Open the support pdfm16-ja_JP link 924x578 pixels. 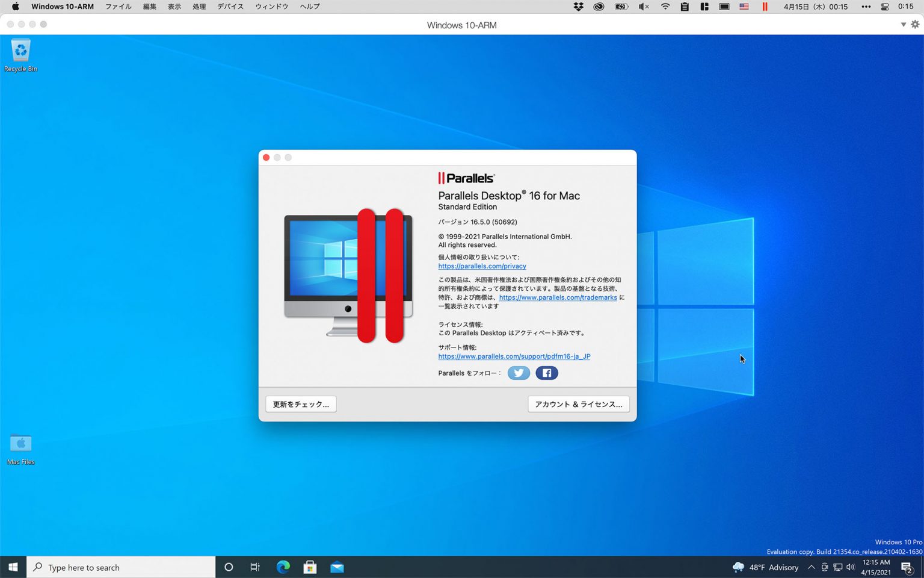coord(514,356)
